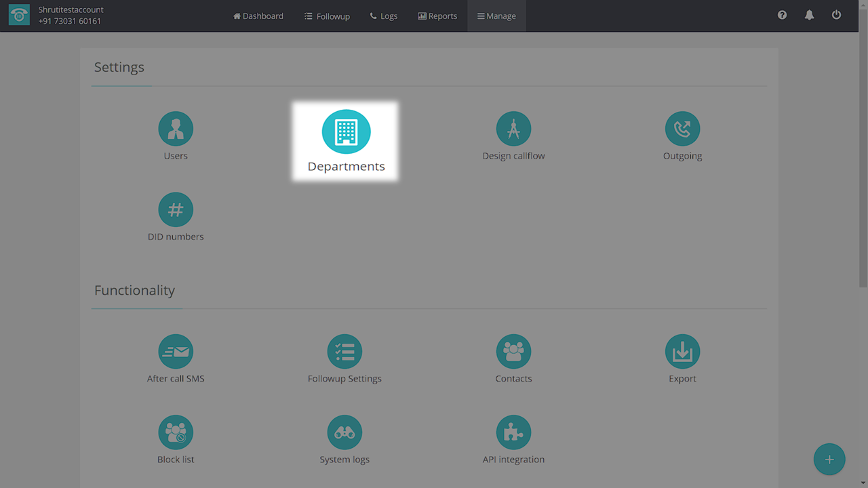This screenshot has width=868, height=488.
Task: Open After call SMS icon
Action: [x=176, y=352]
